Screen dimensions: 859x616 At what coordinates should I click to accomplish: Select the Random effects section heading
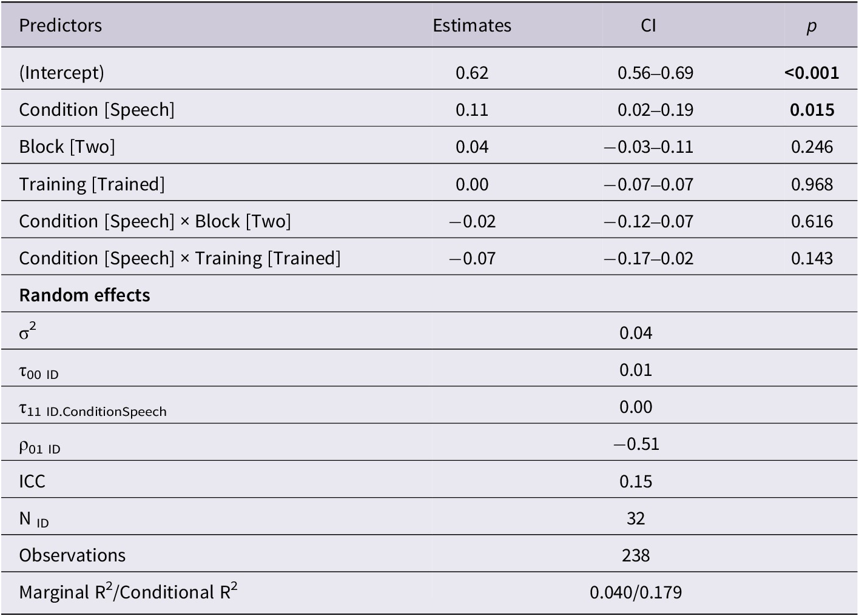pos(85,295)
